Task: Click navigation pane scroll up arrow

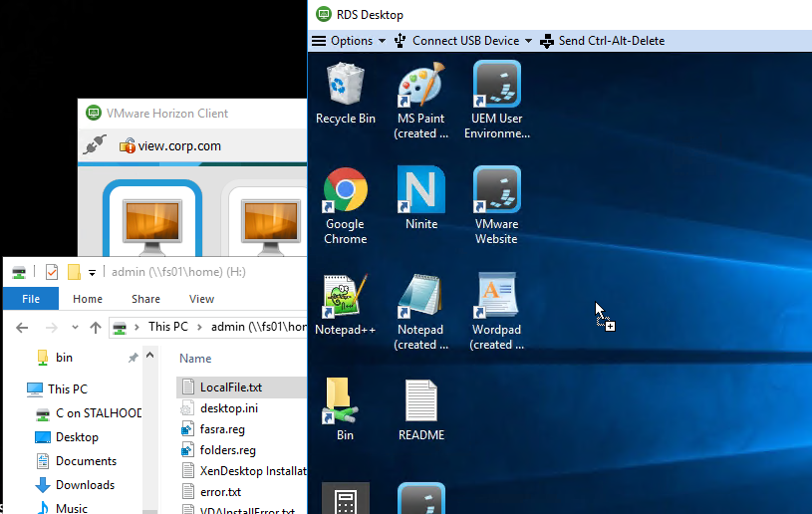Action: tap(150, 355)
